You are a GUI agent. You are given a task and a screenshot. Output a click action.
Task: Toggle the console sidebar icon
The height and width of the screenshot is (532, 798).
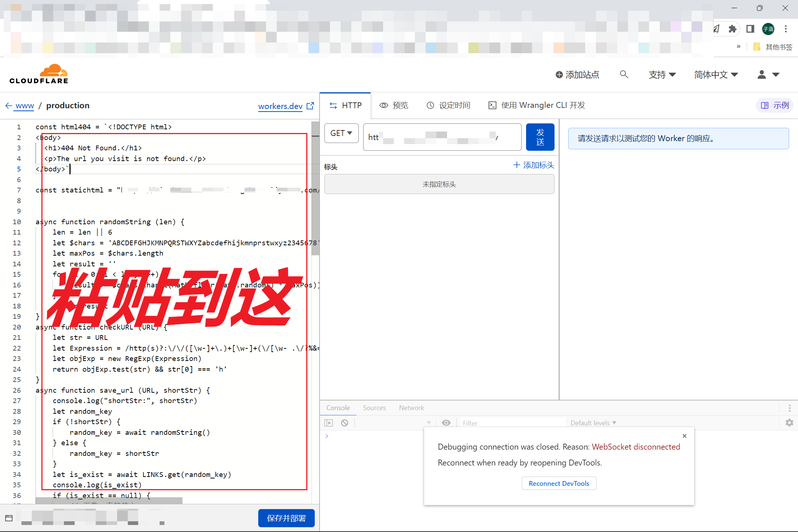(328, 423)
